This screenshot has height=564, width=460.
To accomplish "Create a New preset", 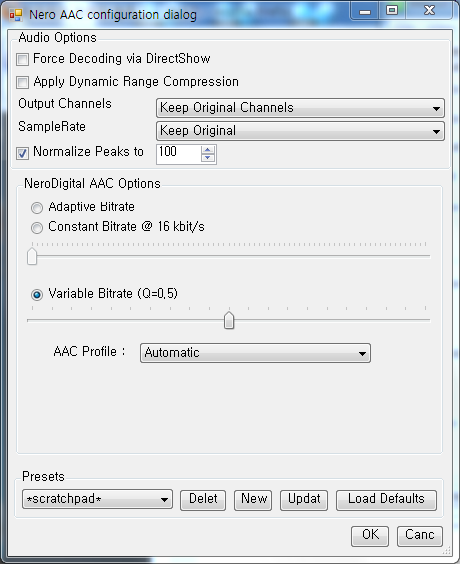I will tap(253, 500).
